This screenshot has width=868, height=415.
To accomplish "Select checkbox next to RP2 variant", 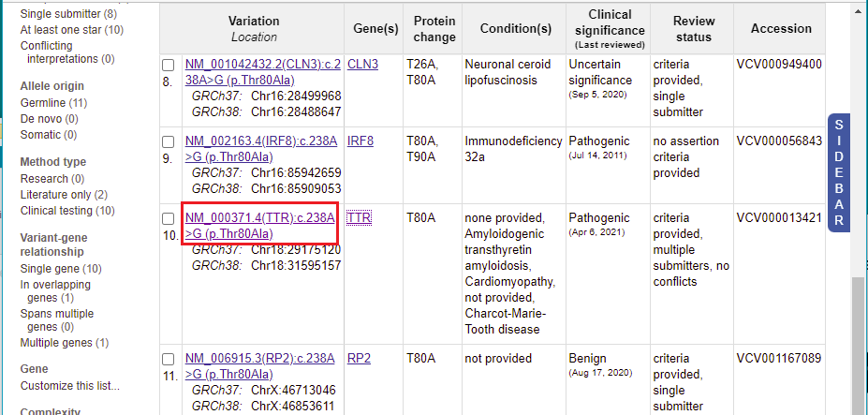I will click(169, 360).
